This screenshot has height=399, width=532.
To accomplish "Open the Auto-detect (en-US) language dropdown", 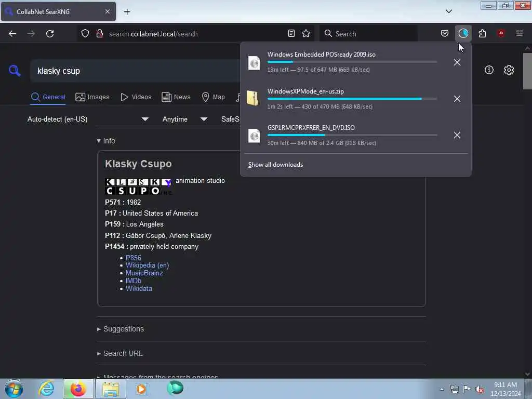I will click(88, 119).
